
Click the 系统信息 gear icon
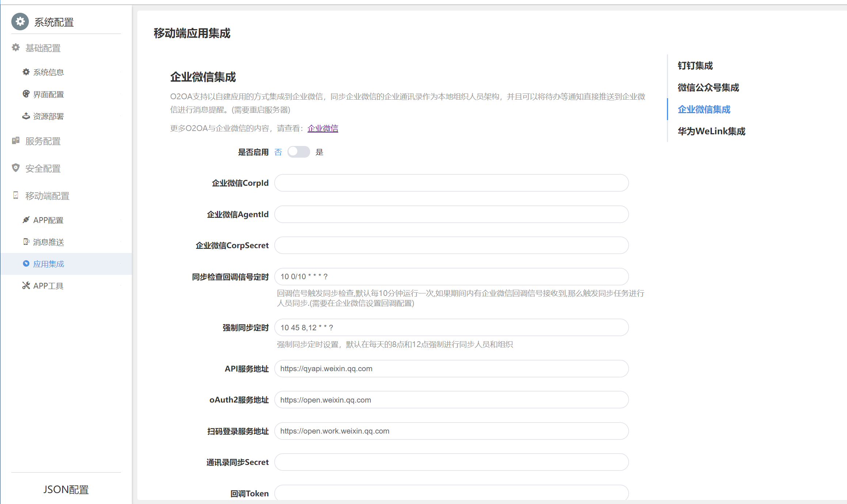(26, 72)
